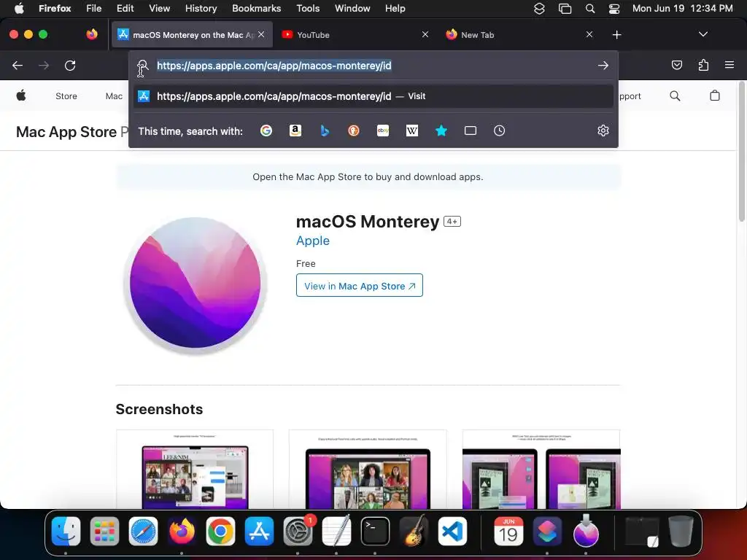
Task: Search with eBay from the address bar
Action: [383, 131]
